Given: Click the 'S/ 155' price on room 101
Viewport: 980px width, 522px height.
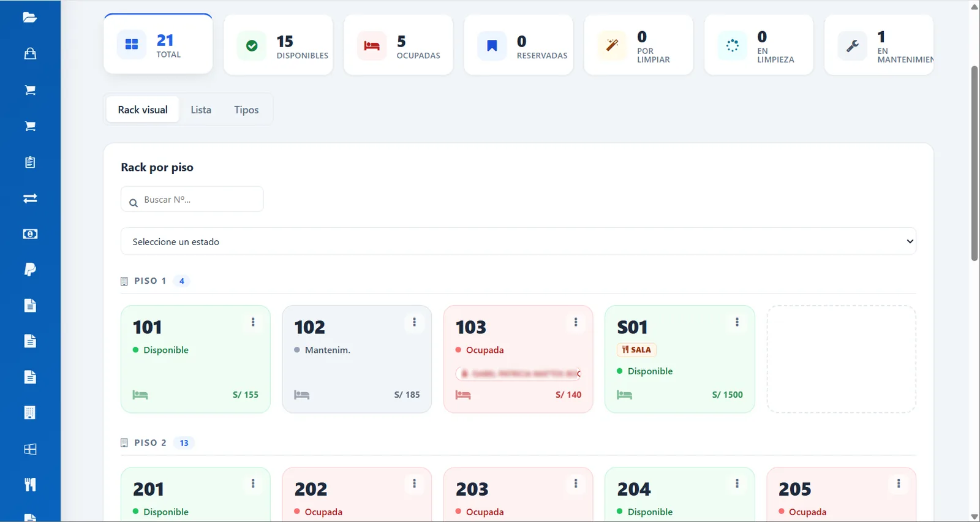Looking at the screenshot, I should (x=246, y=395).
